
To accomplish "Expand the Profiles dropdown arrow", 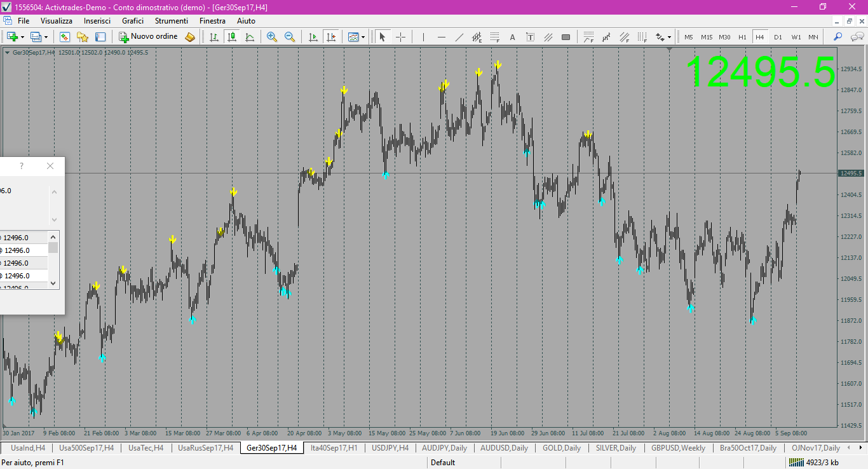I will click(46, 37).
